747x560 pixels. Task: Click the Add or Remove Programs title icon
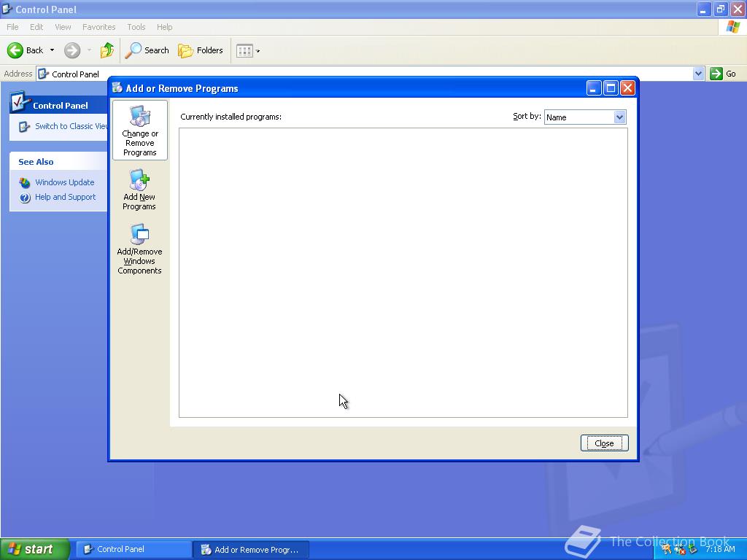coord(117,87)
